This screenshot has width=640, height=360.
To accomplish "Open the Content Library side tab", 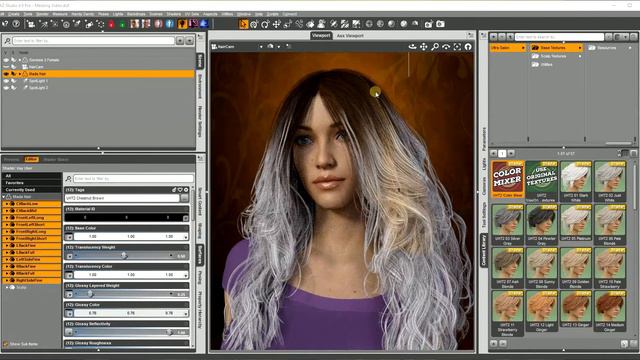I will point(484,250).
